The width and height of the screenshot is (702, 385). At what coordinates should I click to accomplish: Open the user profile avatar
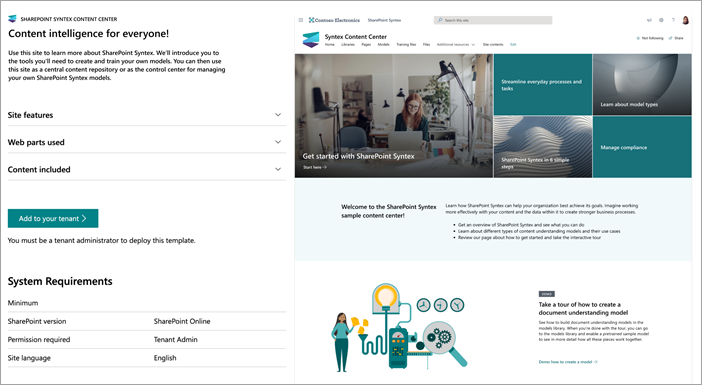pos(685,20)
